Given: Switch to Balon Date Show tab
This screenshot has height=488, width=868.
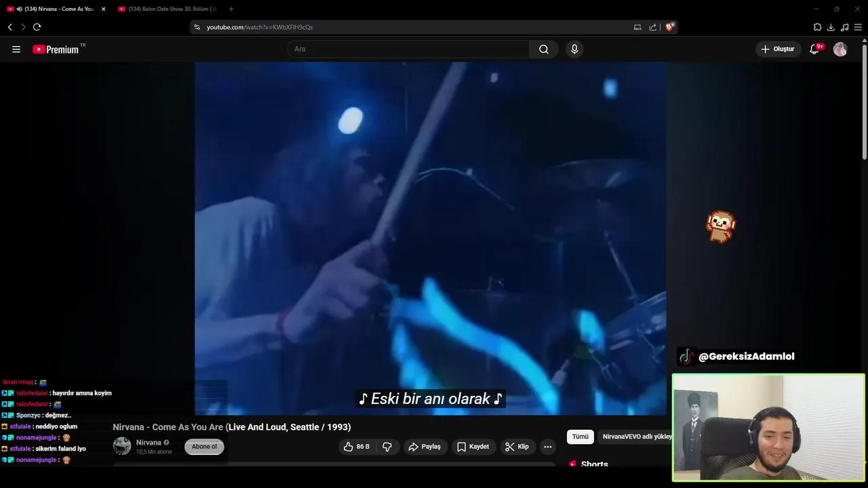Looking at the screenshot, I should click(167, 9).
